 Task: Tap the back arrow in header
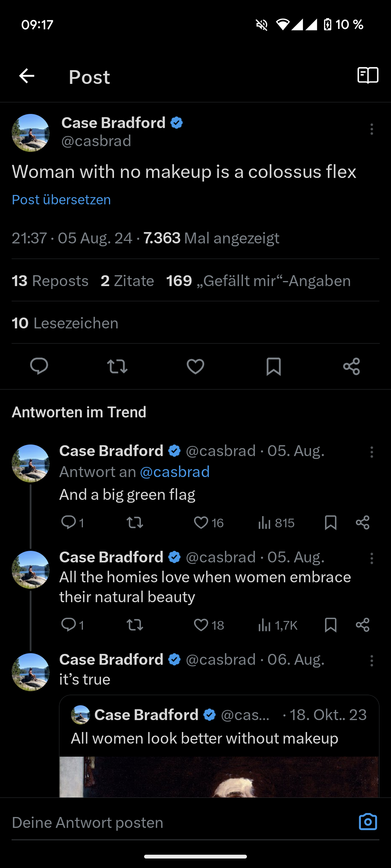point(26,76)
